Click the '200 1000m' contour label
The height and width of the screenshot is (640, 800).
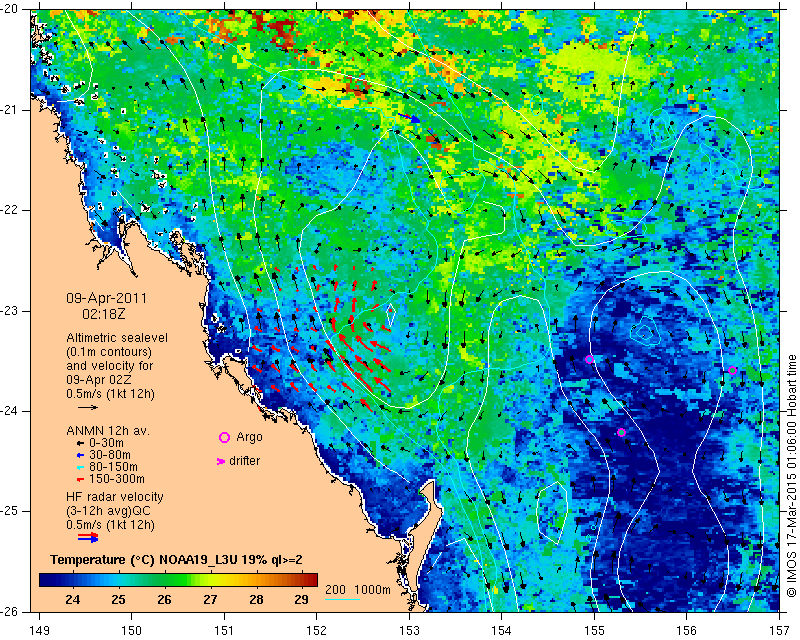[x=358, y=590]
